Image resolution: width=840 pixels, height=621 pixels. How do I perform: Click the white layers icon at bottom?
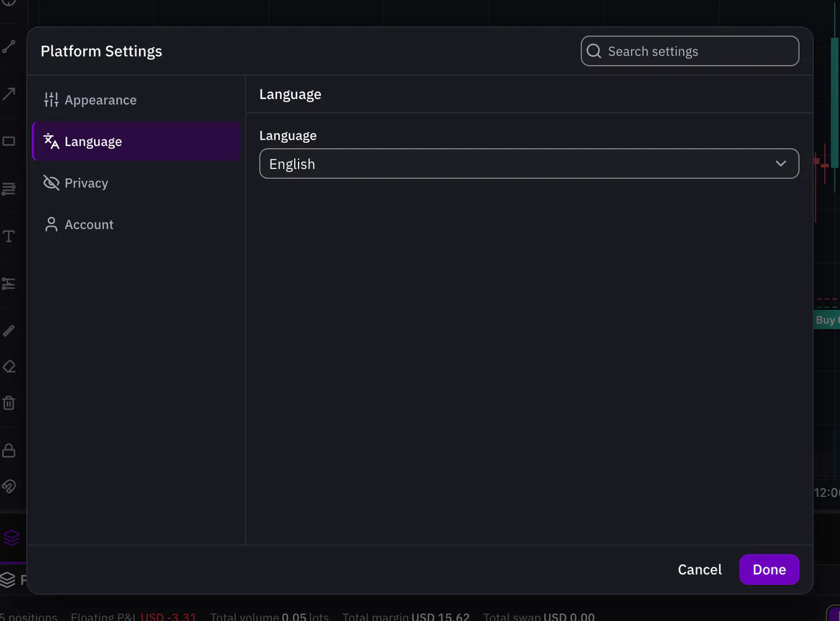[7, 580]
